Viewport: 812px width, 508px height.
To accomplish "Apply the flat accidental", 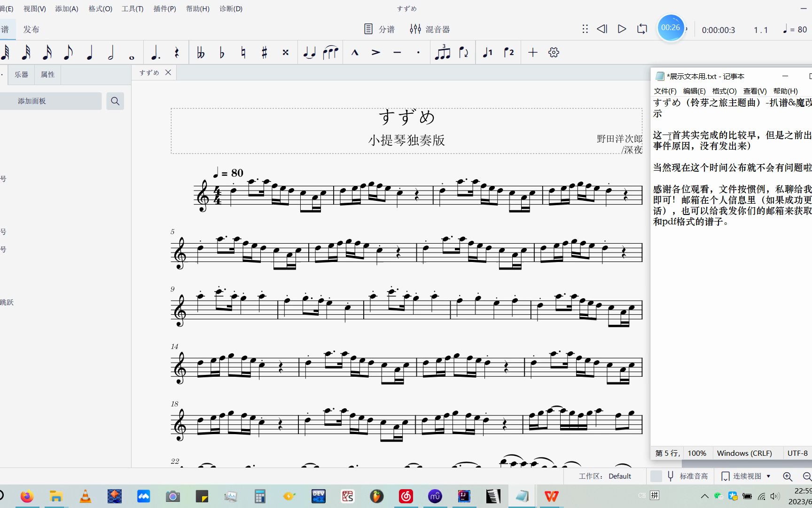I will tap(222, 53).
